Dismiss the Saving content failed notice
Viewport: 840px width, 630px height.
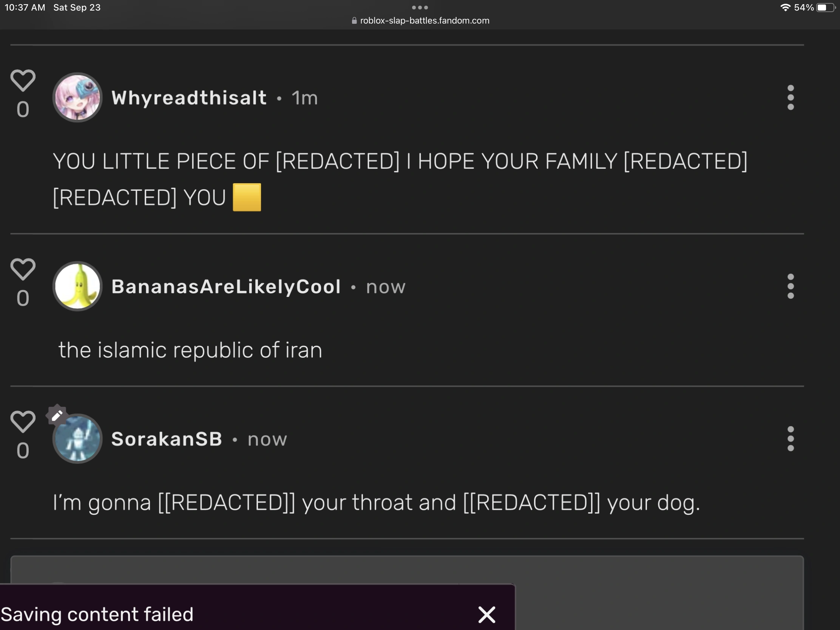[486, 615]
